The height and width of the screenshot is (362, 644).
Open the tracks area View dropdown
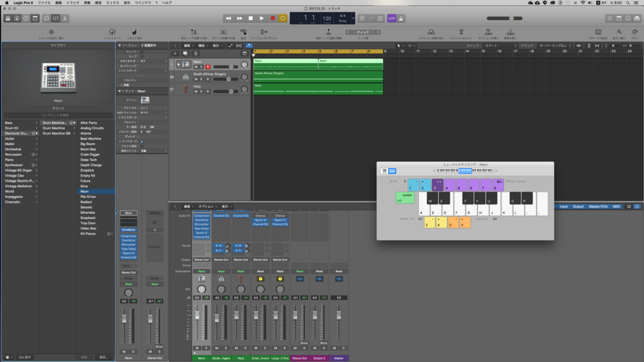coord(217,45)
